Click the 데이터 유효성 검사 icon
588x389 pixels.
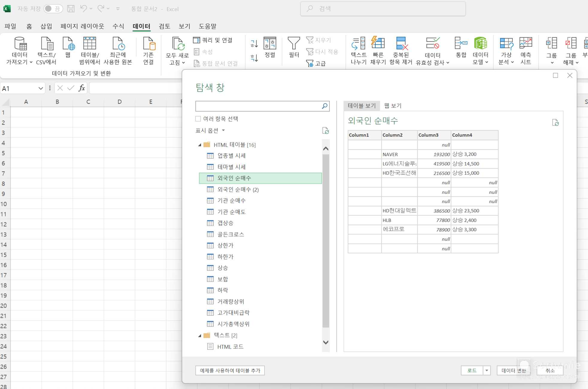433,43
